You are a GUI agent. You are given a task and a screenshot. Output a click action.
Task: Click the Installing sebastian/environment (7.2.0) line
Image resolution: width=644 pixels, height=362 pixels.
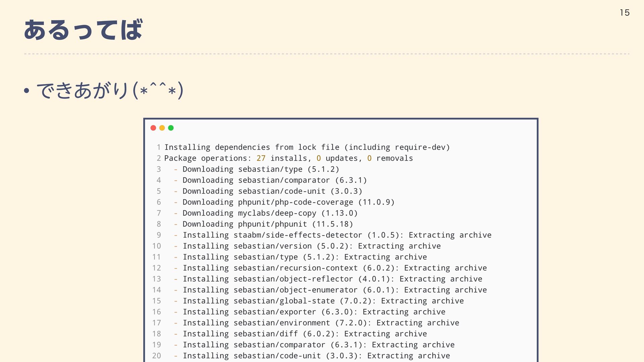[321, 323]
